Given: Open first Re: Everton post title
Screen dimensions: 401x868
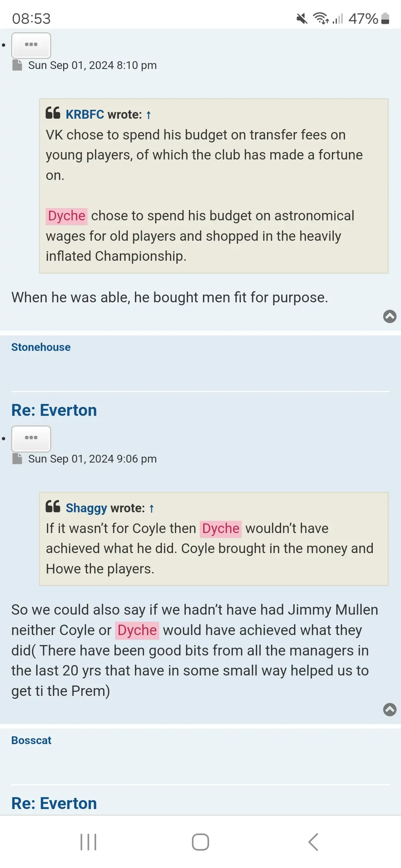Looking at the screenshot, I should pyautogui.click(x=54, y=410).
